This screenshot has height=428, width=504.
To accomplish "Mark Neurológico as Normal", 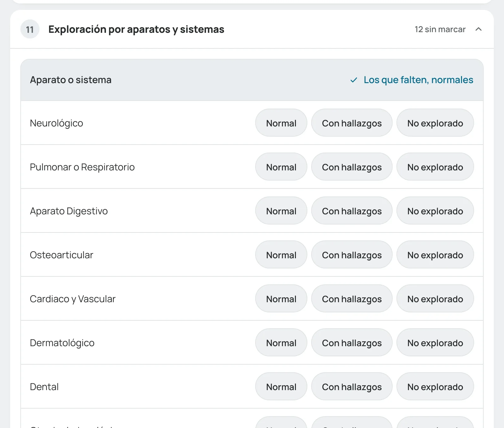I will [x=281, y=123].
